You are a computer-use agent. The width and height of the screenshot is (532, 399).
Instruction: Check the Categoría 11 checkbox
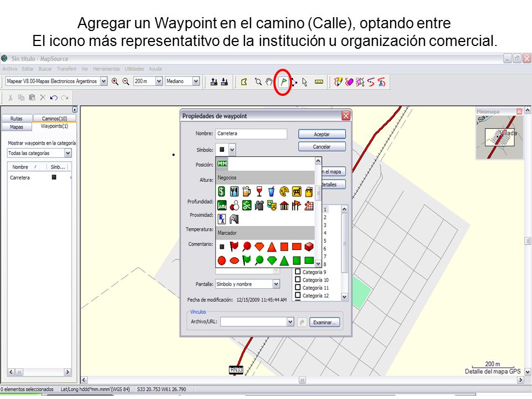(298, 288)
